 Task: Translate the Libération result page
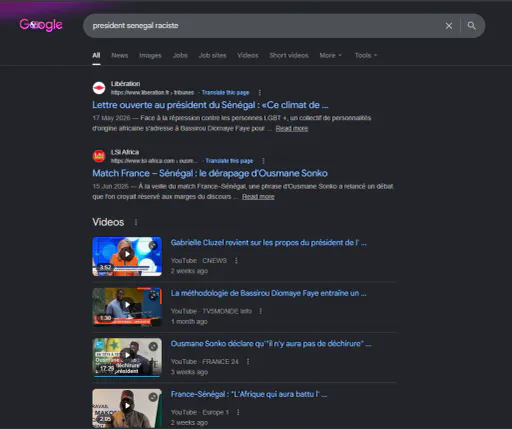[225, 93]
